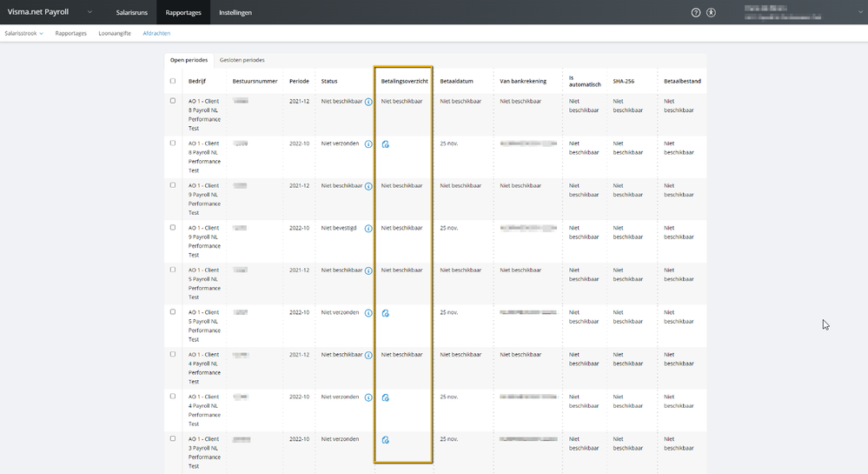This screenshot has height=474, width=868.
Task: Open Instellingen menu
Action: click(235, 12)
